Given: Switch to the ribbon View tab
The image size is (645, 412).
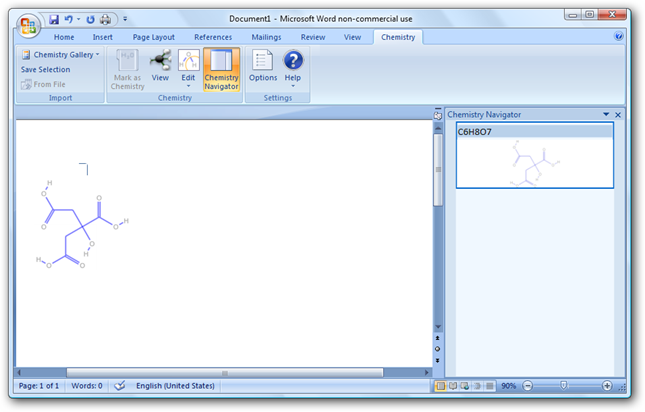Looking at the screenshot, I should tap(352, 37).
